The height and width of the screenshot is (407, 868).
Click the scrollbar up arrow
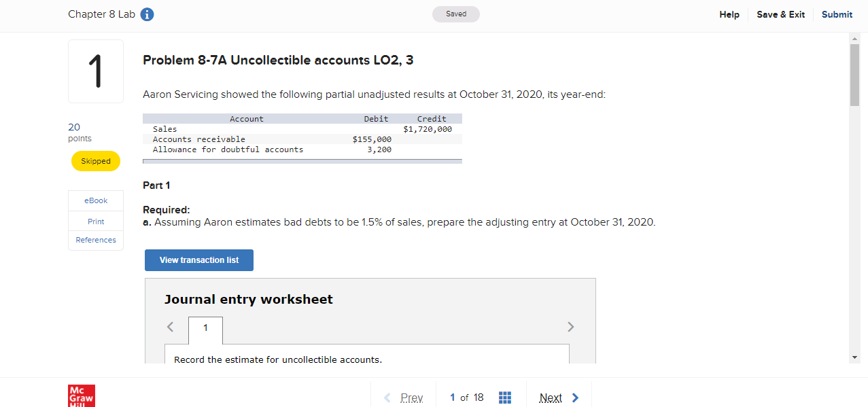tap(854, 38)
